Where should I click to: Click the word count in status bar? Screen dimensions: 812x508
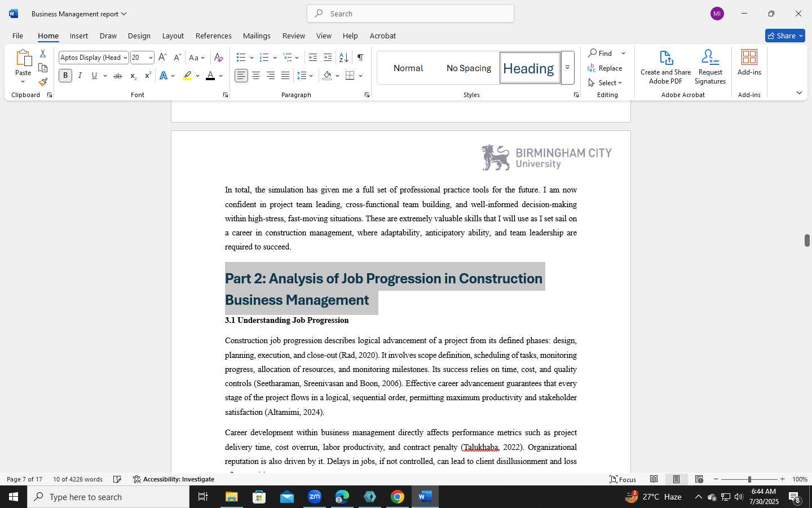[78, 479]
